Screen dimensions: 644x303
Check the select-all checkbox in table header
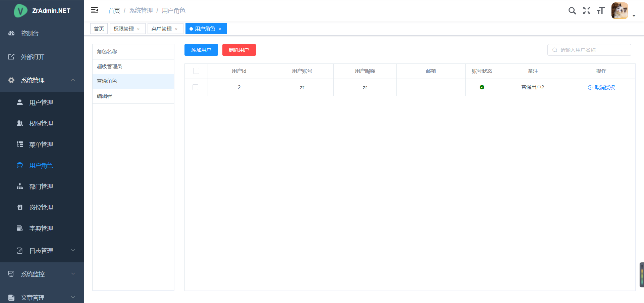tap(196, 71)
